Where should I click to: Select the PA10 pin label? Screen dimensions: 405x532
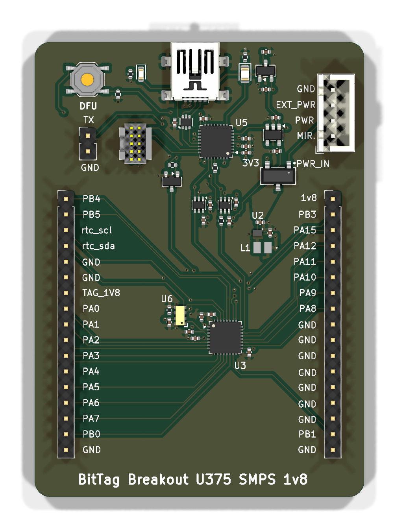[x=305, y=277]
